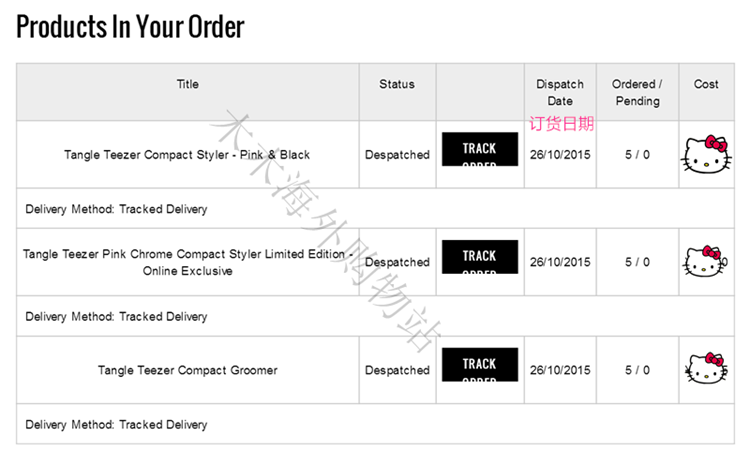Click the Despatched status in the first row
Image resolution: width=750 pixels, height=451 pixels.
(397, 155)
